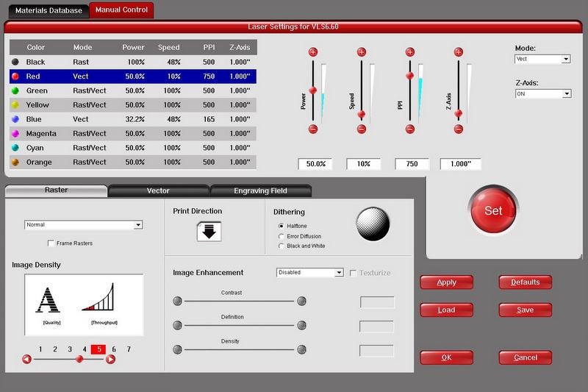Click the Defaults button
Image resolution: width=588 pixels, height=392 pixels.
pos(525,282)
